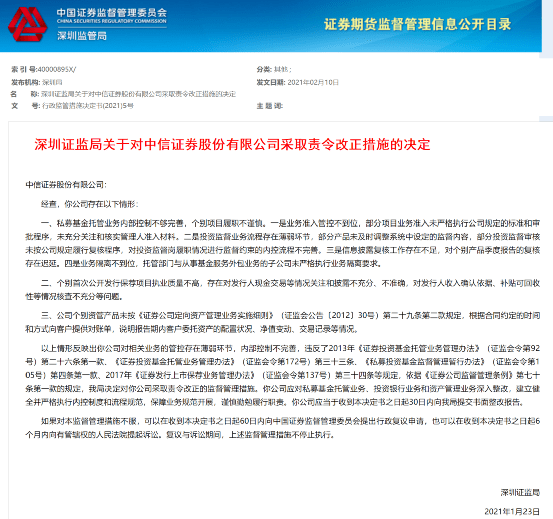Screen dimensions: 553x519
Task: Click the paragraph beginning 以上情形反映出
Action: 282,375
